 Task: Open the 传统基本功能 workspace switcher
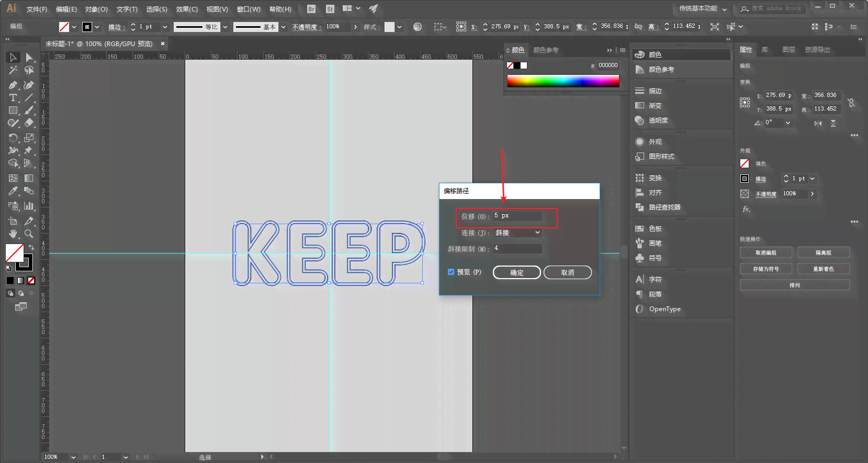point(702,8)
